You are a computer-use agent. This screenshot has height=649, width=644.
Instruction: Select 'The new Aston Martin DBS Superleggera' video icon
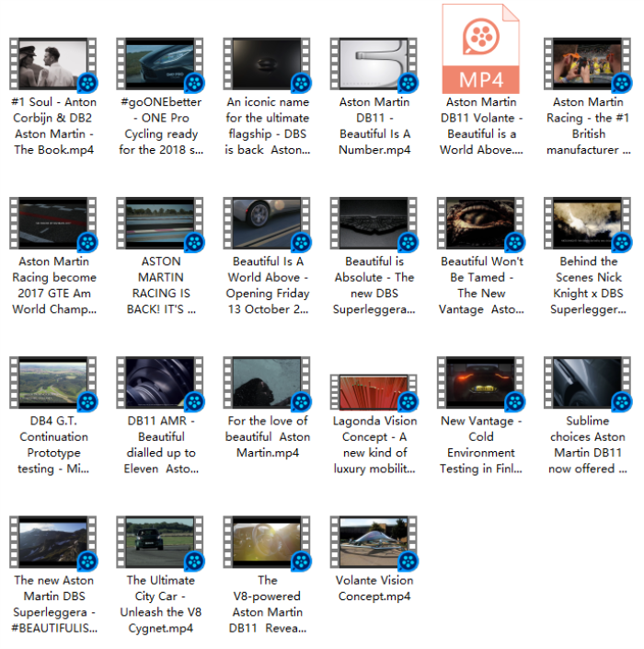(x=53, y=542)
